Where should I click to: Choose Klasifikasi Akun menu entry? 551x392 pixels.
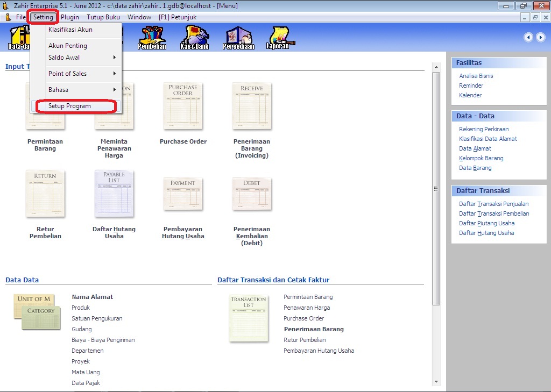pyautogui.click(x=70, y=30)
